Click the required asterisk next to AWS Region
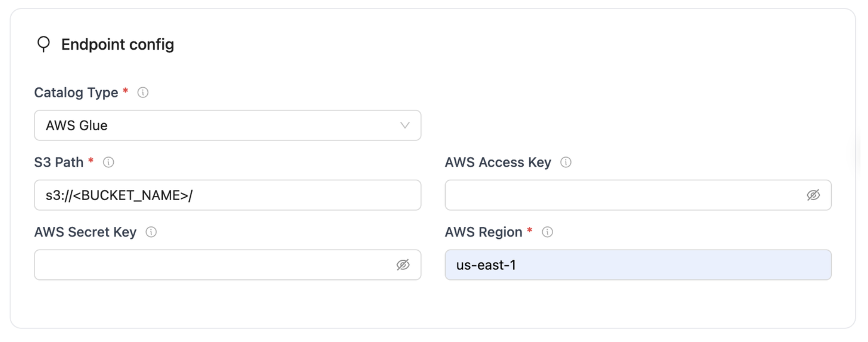This screenshot has height=342, width=868. (x=530, y=231)
